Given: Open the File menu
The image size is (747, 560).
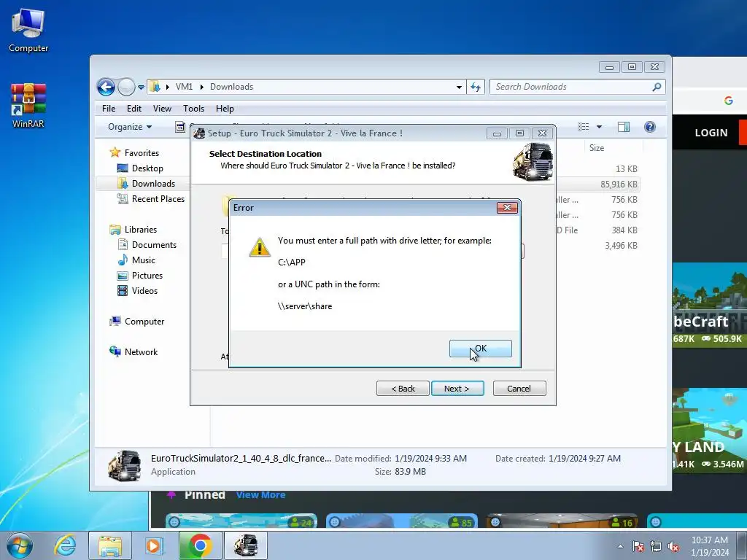Looking at the screenshot, I should point(109,109).
